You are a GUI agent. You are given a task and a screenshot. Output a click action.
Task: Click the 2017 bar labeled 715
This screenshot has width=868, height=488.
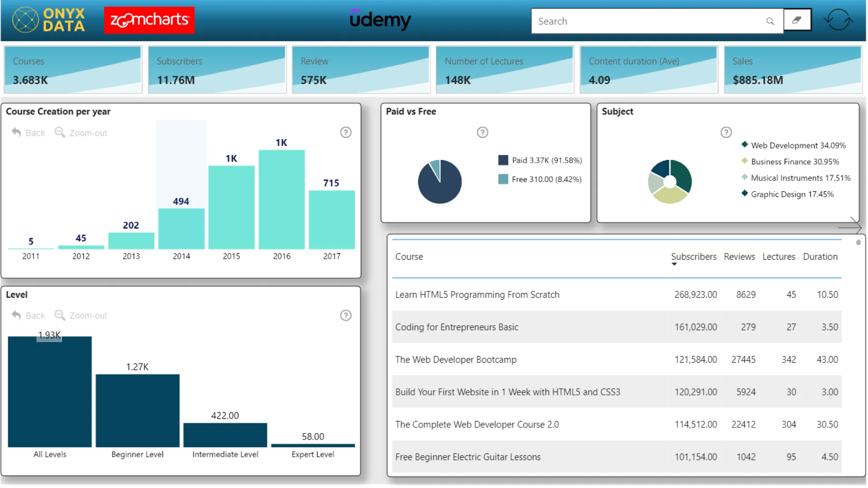tap(332, 220)
